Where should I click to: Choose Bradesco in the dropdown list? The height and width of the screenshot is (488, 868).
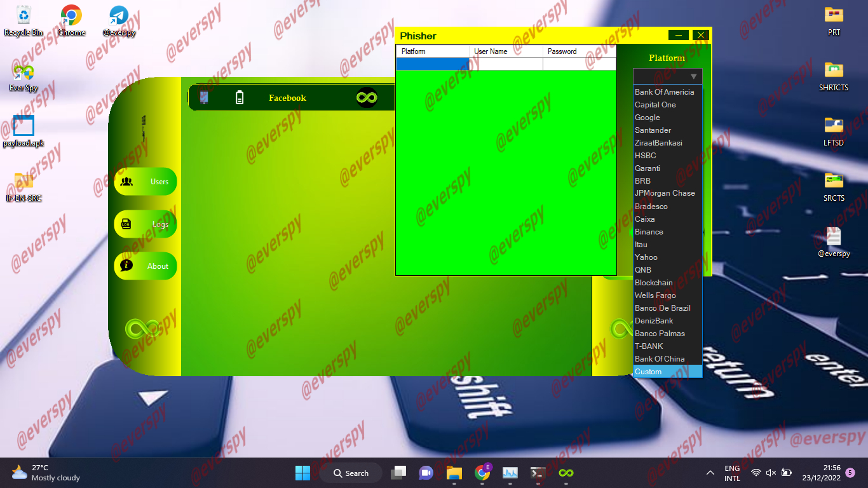pyautogui.click(x=667, y=207)
